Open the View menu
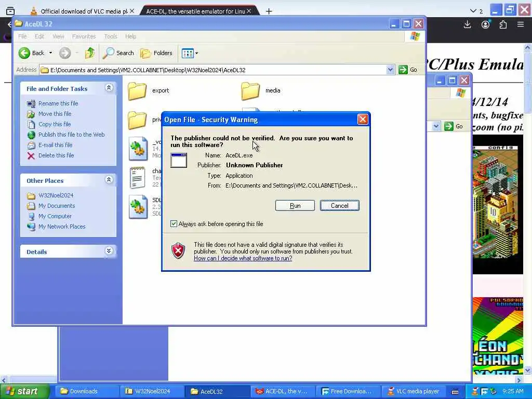Screen dimensions: 532x399 point(58,36)
